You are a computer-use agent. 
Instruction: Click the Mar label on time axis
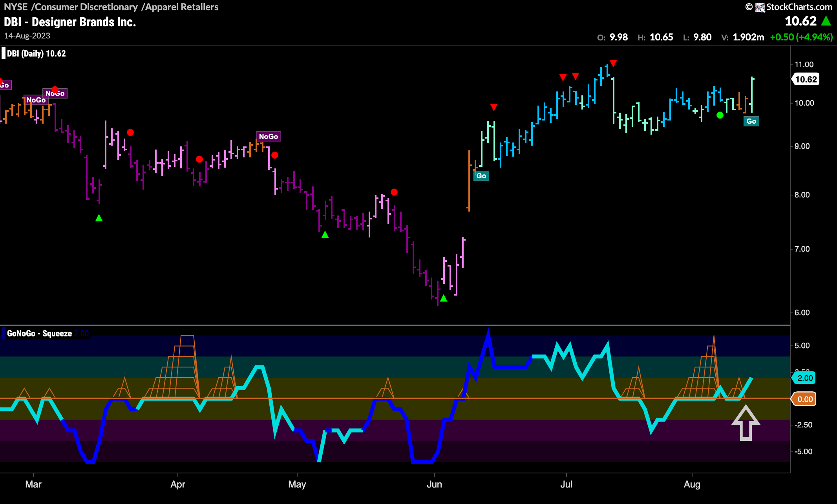33,484
